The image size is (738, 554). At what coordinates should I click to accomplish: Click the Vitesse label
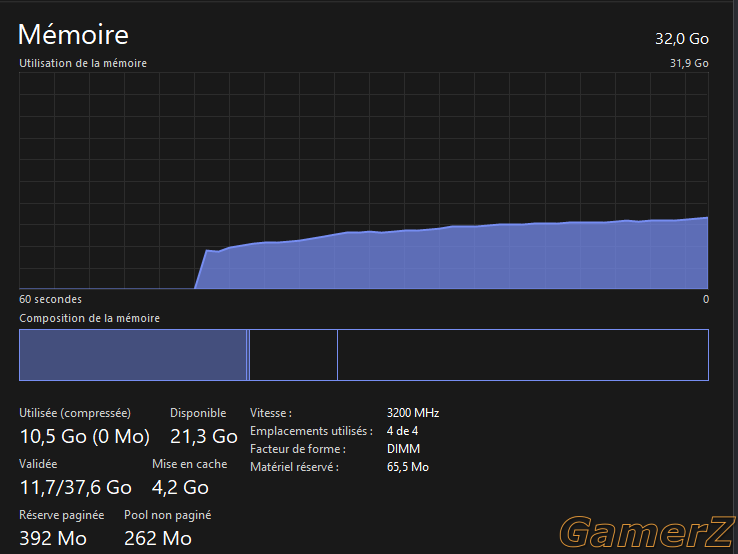pos(271,413)
